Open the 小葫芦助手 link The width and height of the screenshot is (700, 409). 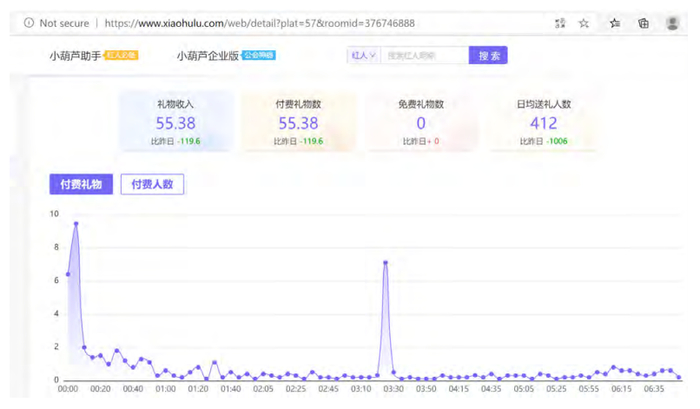pos(75,56)
